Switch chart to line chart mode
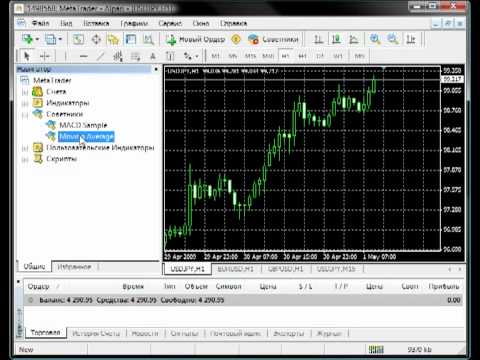480x360 pixels. coord(354,39)
